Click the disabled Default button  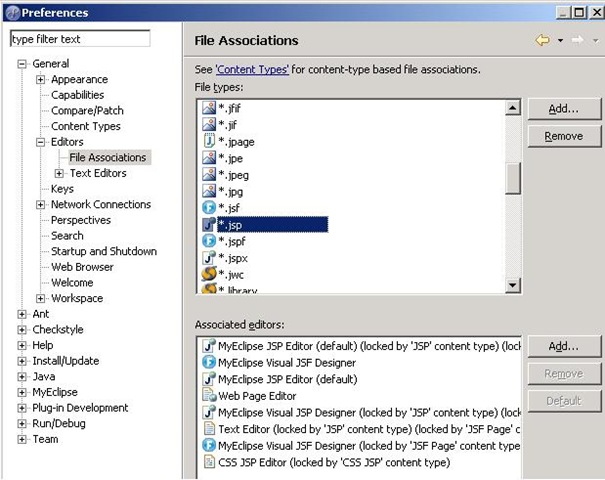(x=564, y=401)
